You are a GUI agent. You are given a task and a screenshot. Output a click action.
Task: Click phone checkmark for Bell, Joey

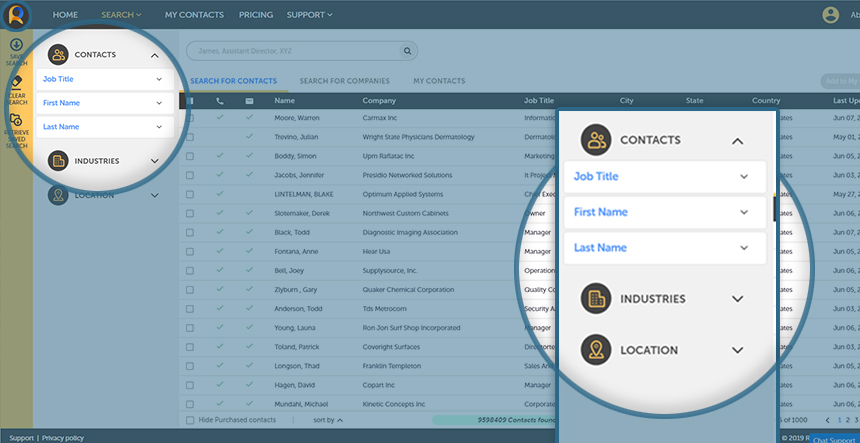point(220,270)
